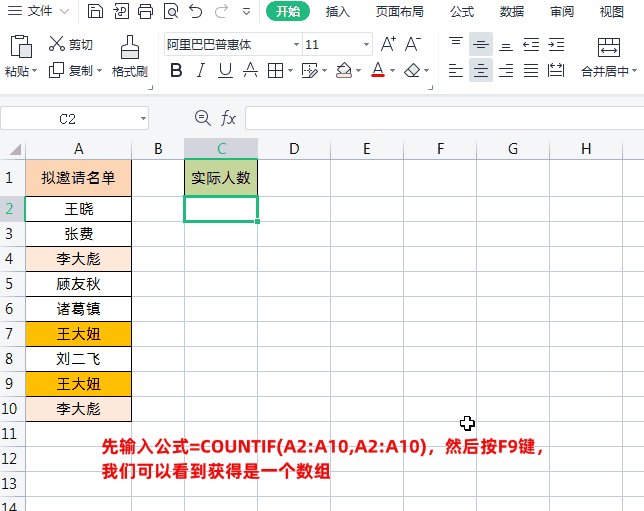Click the fx insert function icon
Image resolution: width=644 pixels, height=511 pixels.
click(228, 118)
